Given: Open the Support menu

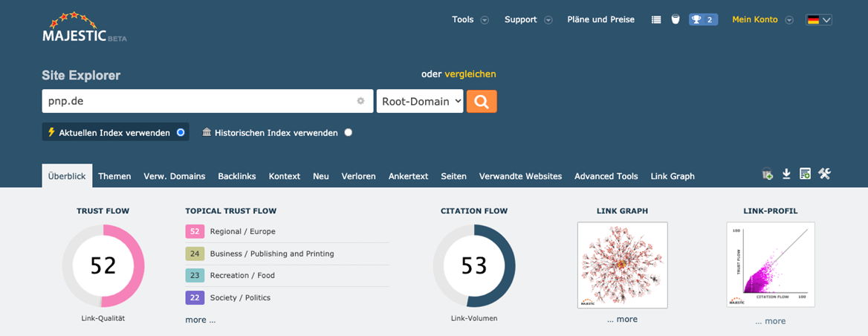Looking at the screenshot, I should click(x=520, y=19).
